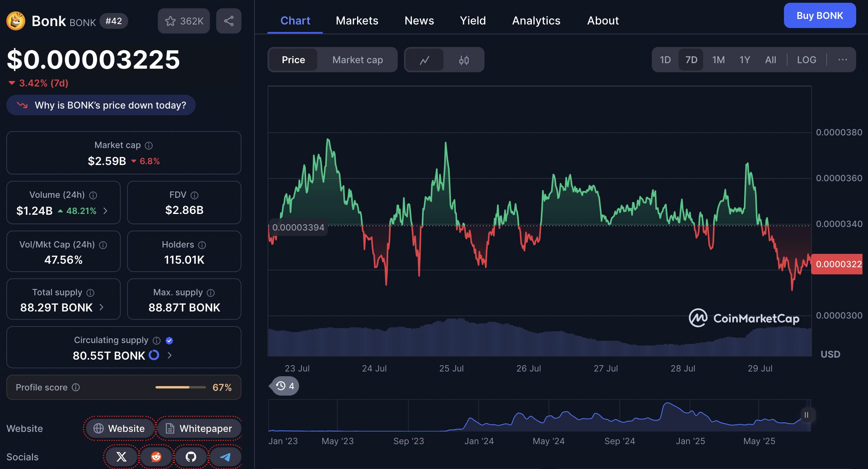
Task: Click the $2.59B market cap value
Action: point(107,161)
